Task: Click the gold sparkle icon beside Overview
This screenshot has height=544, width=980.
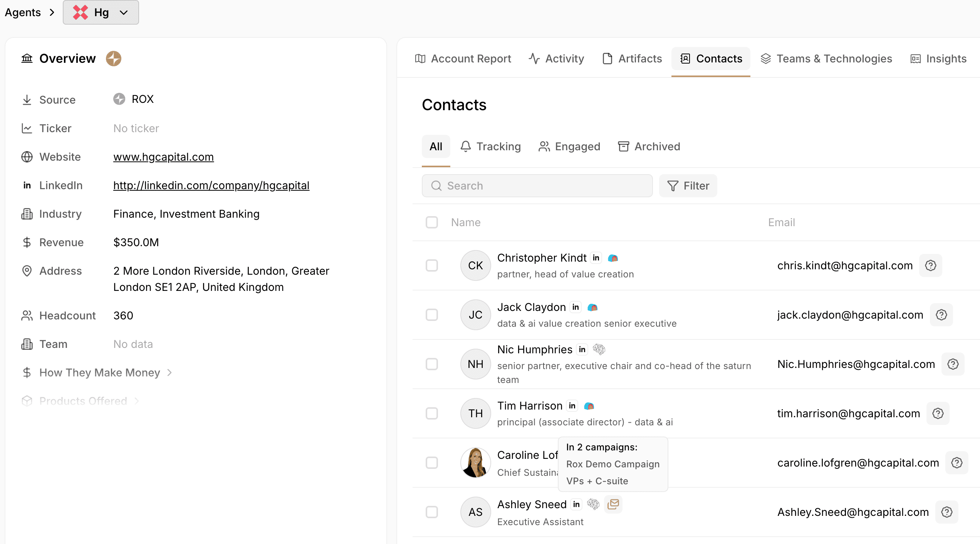Action: point(114,59)
